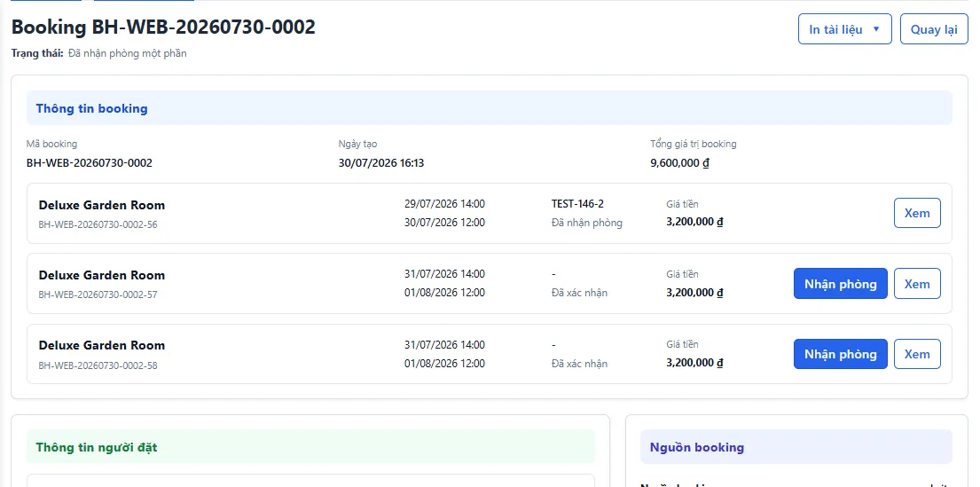Open the In tài liệu dropdown

click(844, 29)
